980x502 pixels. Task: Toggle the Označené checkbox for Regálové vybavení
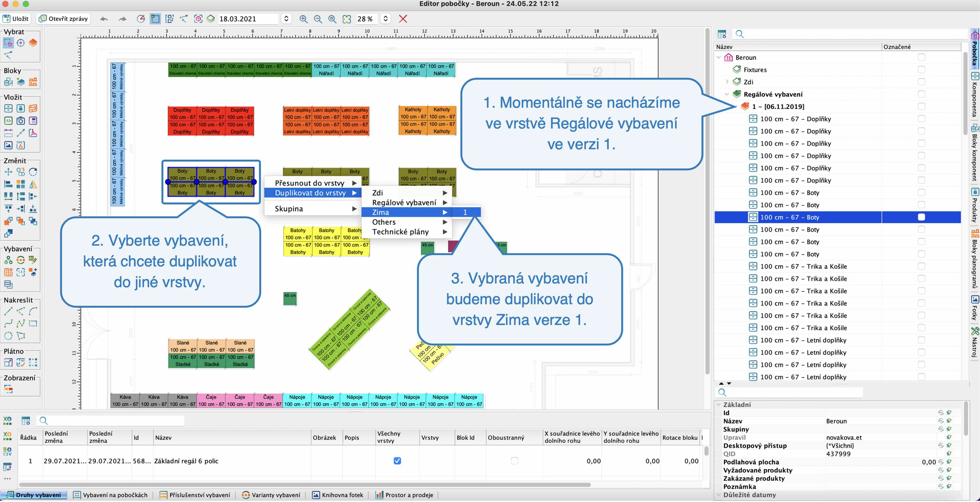click(x=921, y=94)
